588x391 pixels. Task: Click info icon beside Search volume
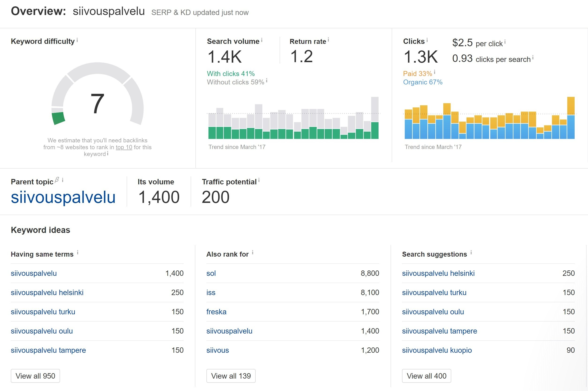tap(262, 40)
